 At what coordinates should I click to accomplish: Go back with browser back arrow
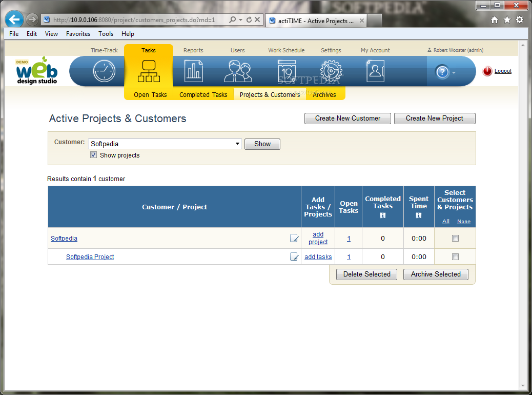click(x=14, y=19)
